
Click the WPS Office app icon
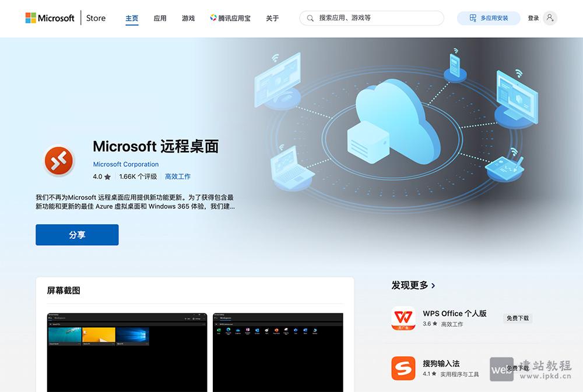tap(403, 318)
